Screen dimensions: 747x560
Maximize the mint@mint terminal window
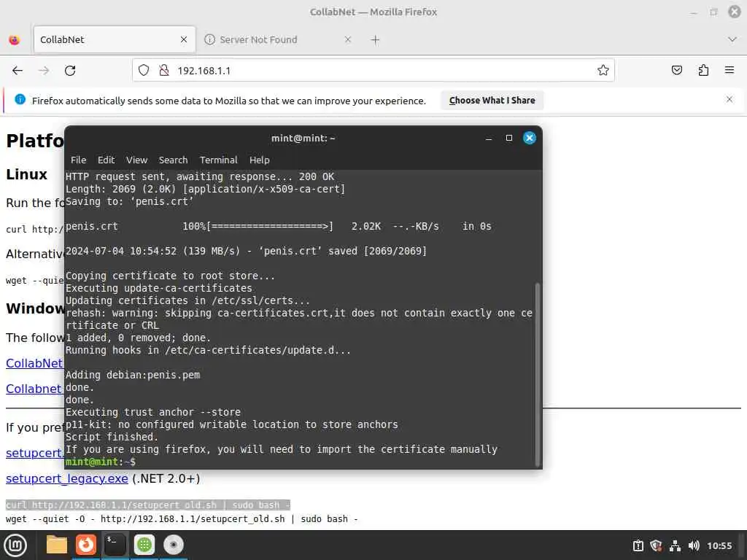(x=508, y=138)
